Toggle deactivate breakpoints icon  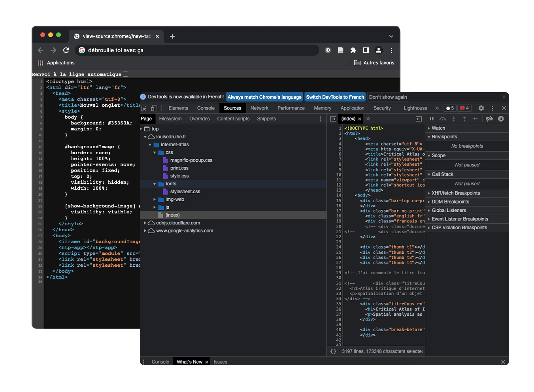coord(489,119)
